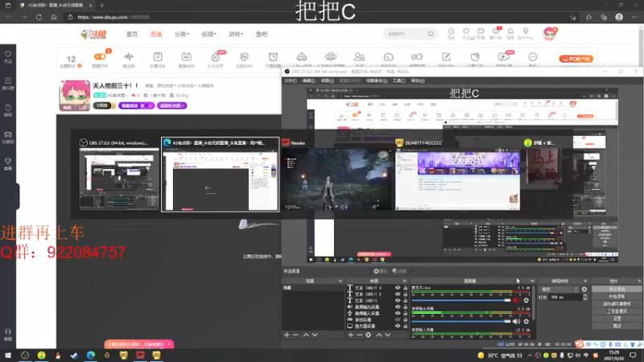Click the second button in OBS controls panel
The image size is (644, 362).
tap(617, 296)
